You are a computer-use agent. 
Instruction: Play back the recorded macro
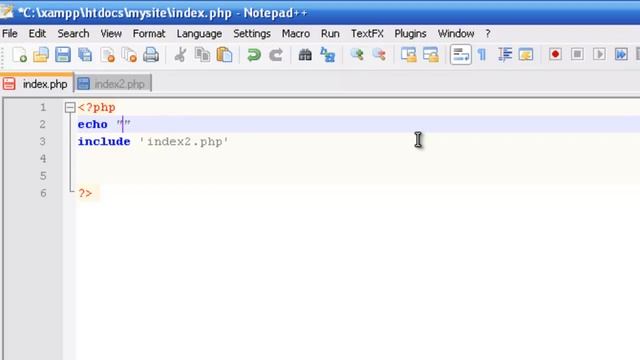599,54
